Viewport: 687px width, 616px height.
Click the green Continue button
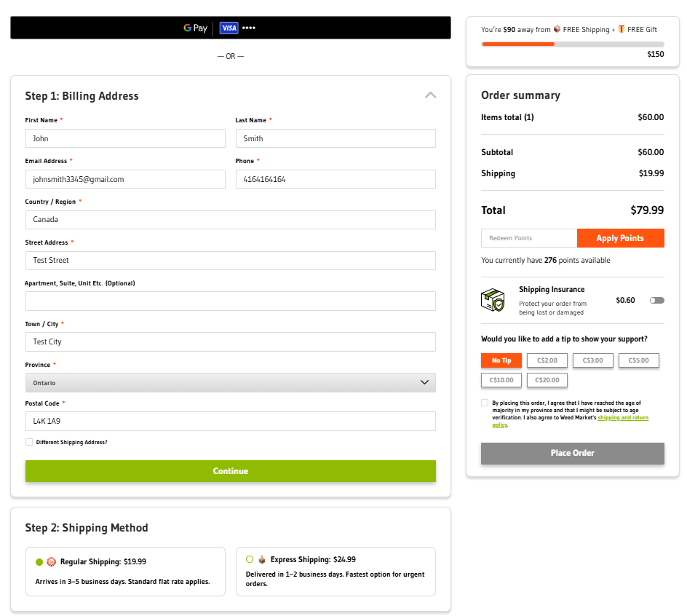pyautogui.click(x=231, y=471)
